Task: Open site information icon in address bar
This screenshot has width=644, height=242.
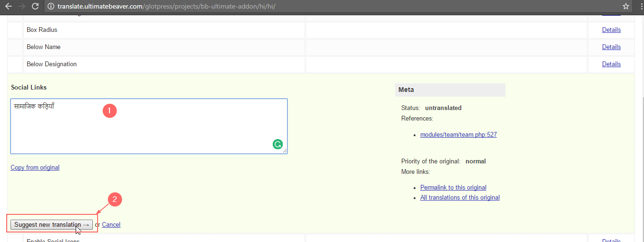Action: pyautogui.click(x=51, y=7)
